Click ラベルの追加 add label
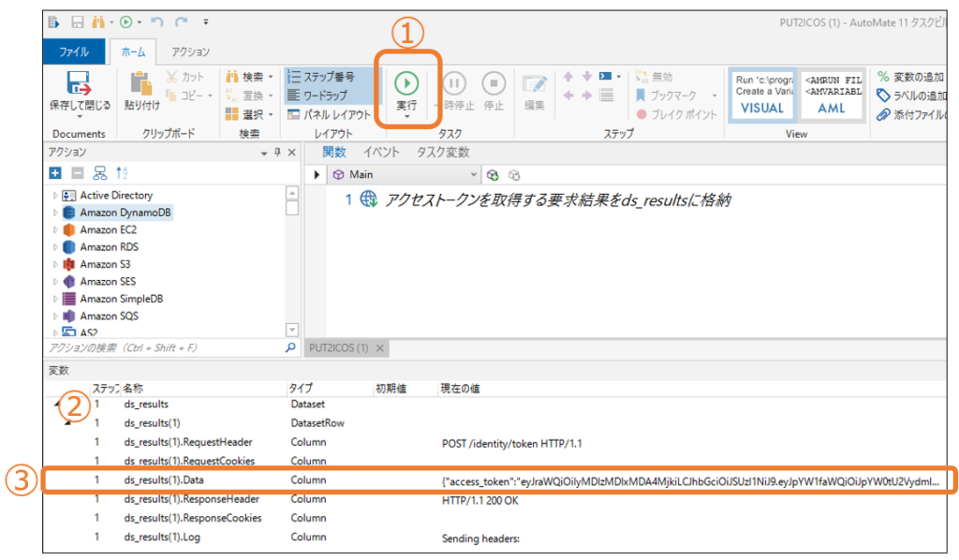 click(x=911, y=96)
